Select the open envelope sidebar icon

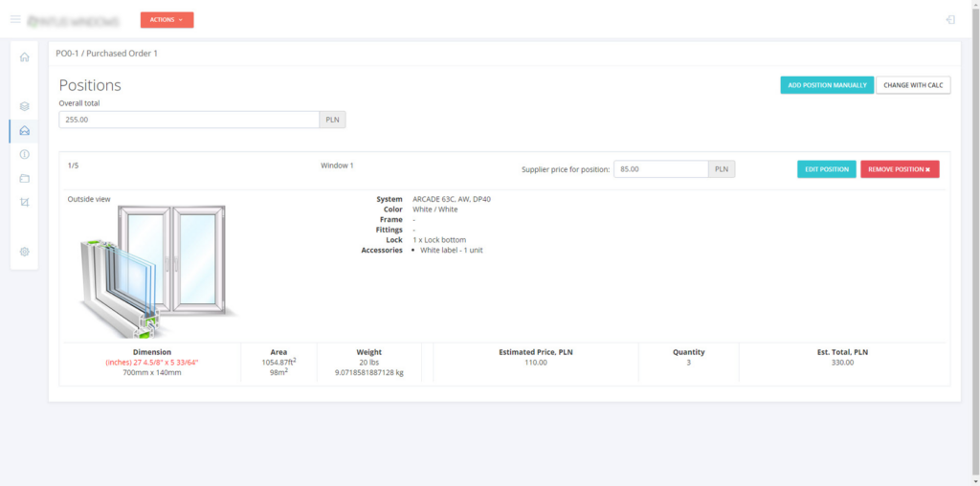(24, 131)
